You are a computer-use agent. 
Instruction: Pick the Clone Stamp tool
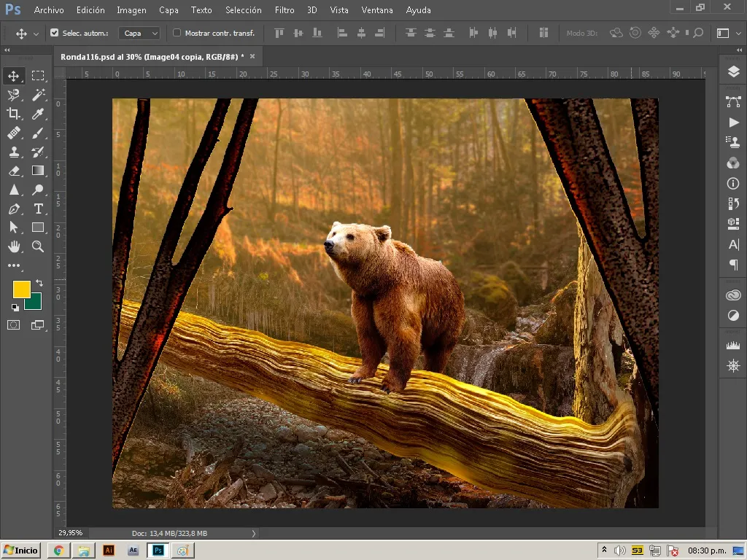click(13, 152)
